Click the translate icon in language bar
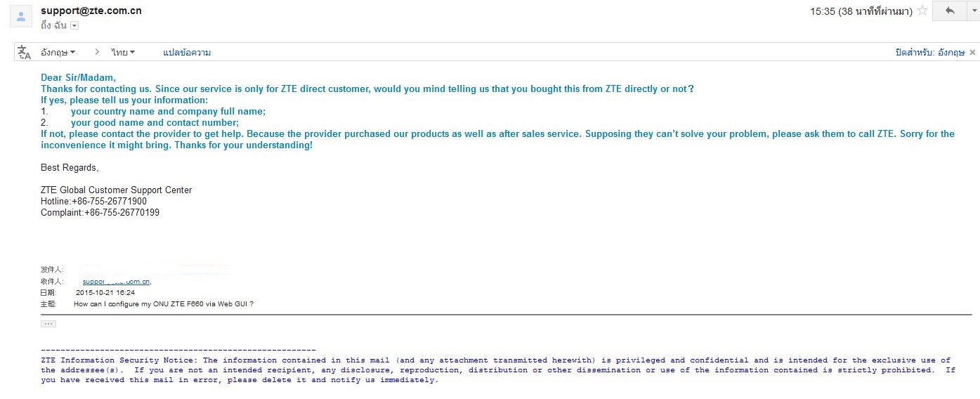 [25, 53]
